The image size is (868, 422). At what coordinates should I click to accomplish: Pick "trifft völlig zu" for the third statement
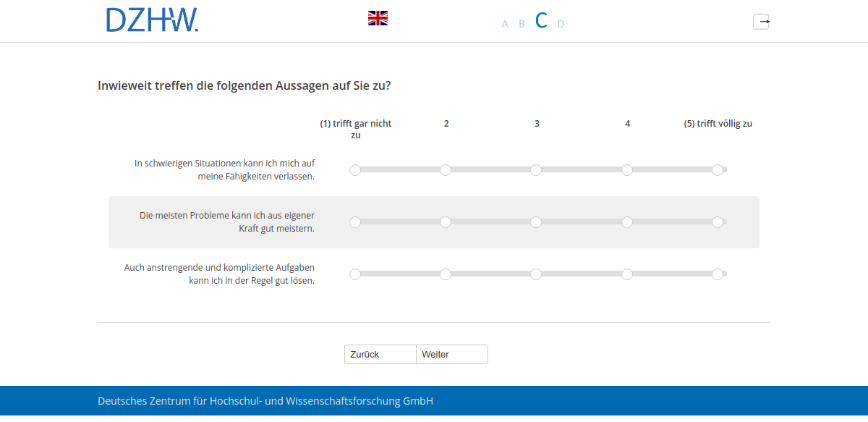(718, 274)
